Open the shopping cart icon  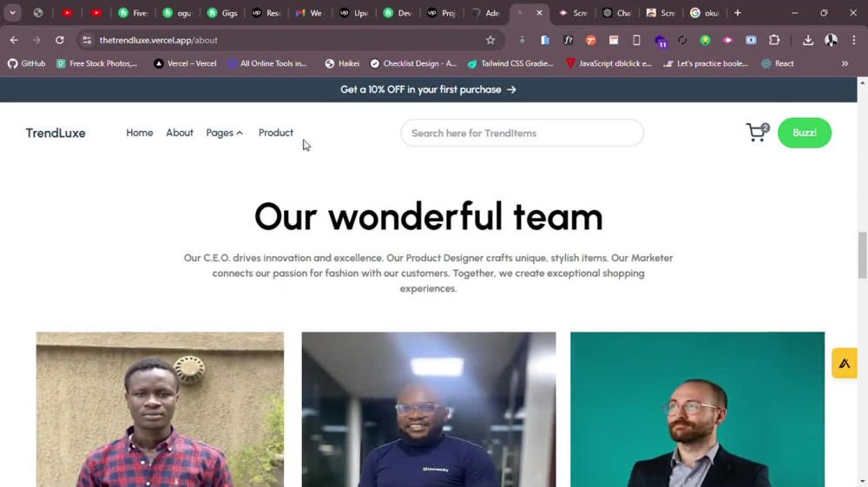[x=757, y=132]
